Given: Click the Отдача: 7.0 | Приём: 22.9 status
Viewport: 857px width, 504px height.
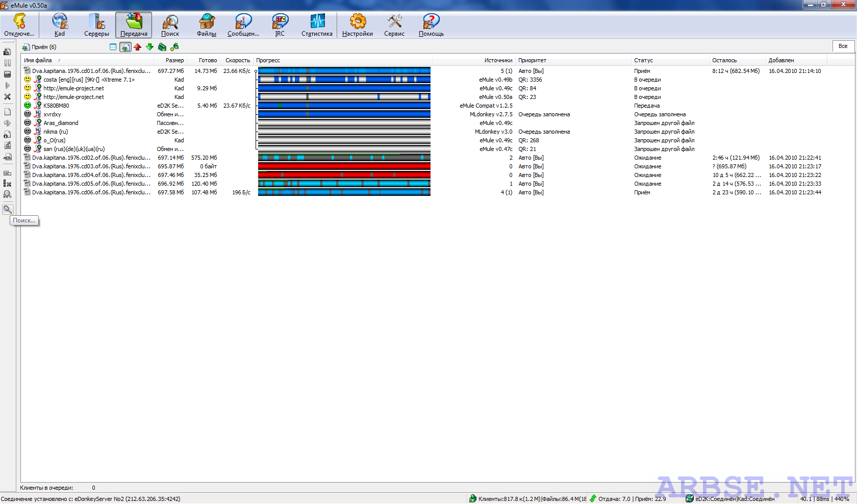Looking at the screenshot, I should (x=632, y=499).
